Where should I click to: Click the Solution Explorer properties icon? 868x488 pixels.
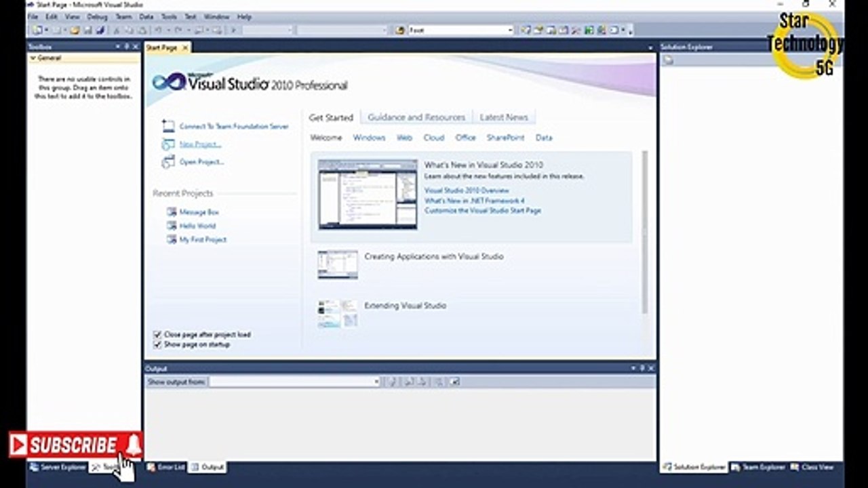[x=668, y=60]
